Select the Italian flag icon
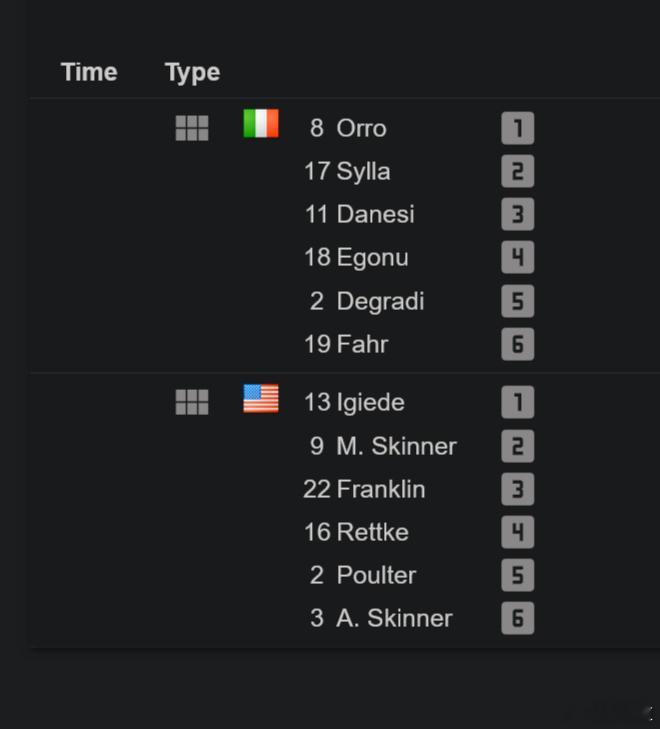 pyautogui.click(x=261, y=124)
